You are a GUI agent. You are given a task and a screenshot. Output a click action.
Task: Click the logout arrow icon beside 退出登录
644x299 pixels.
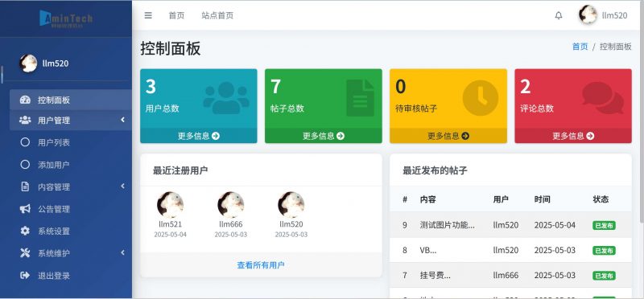tap(25, 275)
